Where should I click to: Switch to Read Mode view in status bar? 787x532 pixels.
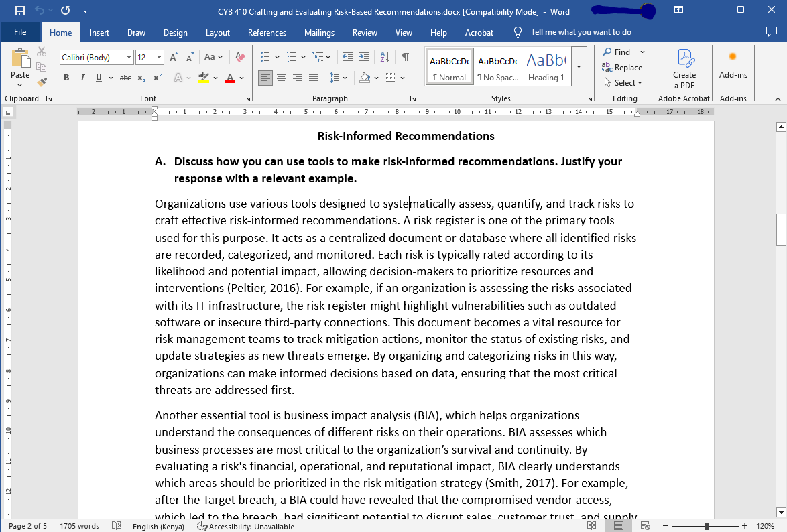pos(592,526)
